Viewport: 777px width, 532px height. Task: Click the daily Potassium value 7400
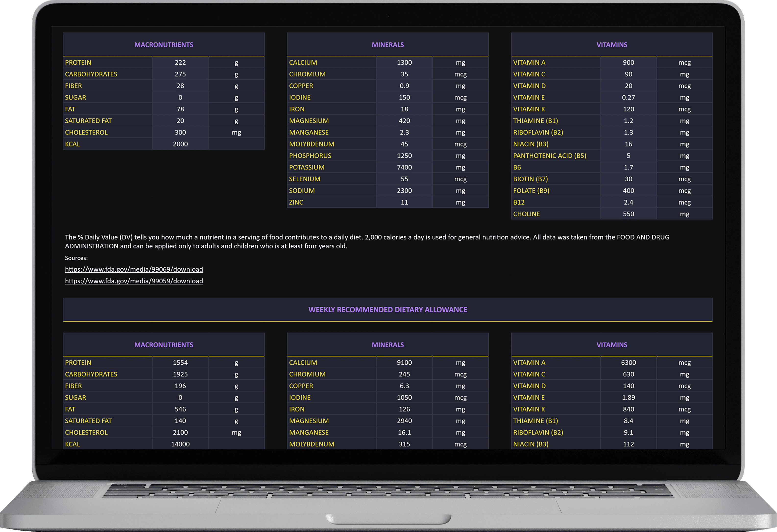click(x=404, y=167)
